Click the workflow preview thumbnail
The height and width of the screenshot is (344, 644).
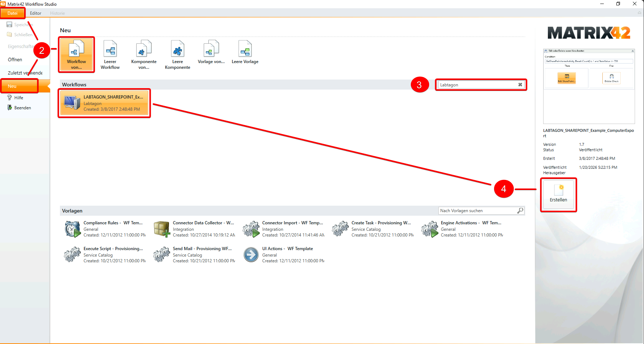coord(589,86)
